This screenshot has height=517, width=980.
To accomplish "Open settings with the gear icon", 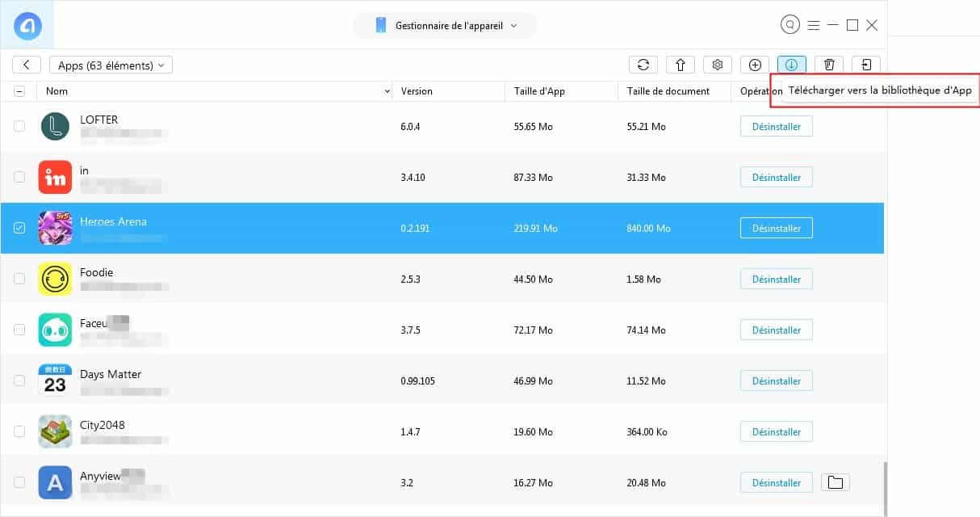I will (717, 65).
